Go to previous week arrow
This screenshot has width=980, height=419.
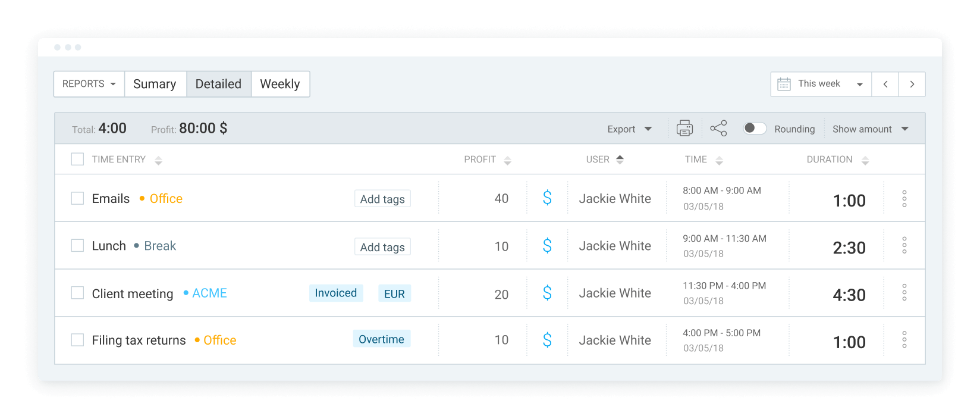tap(885, 84)
